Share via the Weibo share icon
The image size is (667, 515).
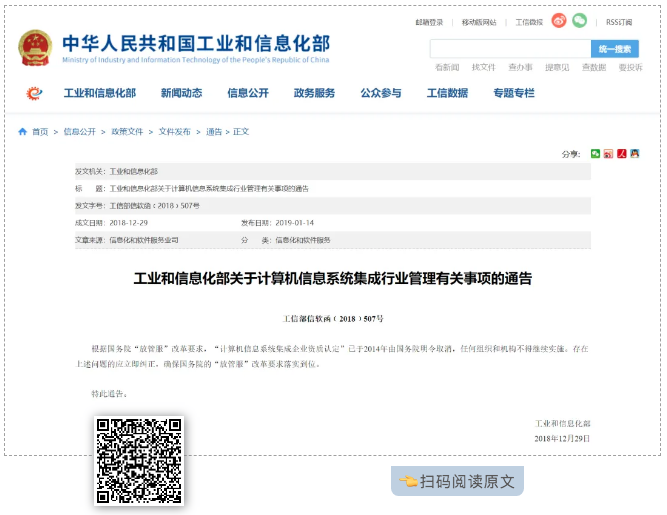coord(609,154)
